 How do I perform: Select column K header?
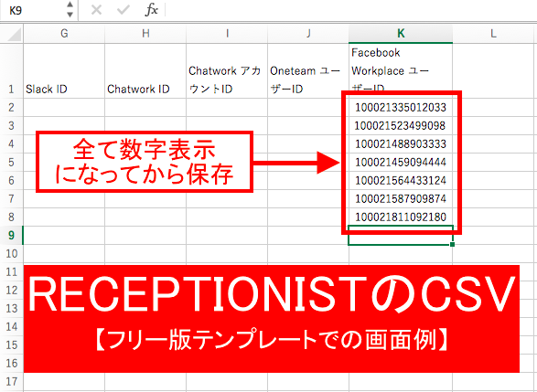[x=401, y=34]
